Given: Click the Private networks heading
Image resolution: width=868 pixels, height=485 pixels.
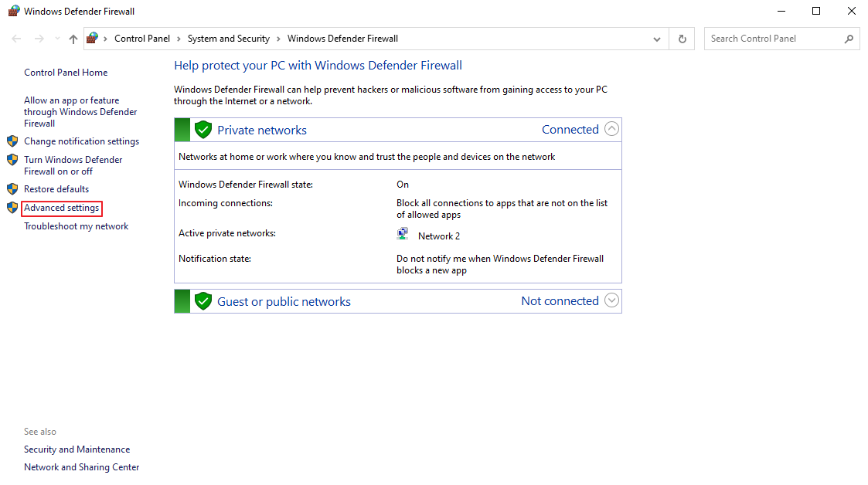Looking at the screenshot, I should tap(262, 130).
